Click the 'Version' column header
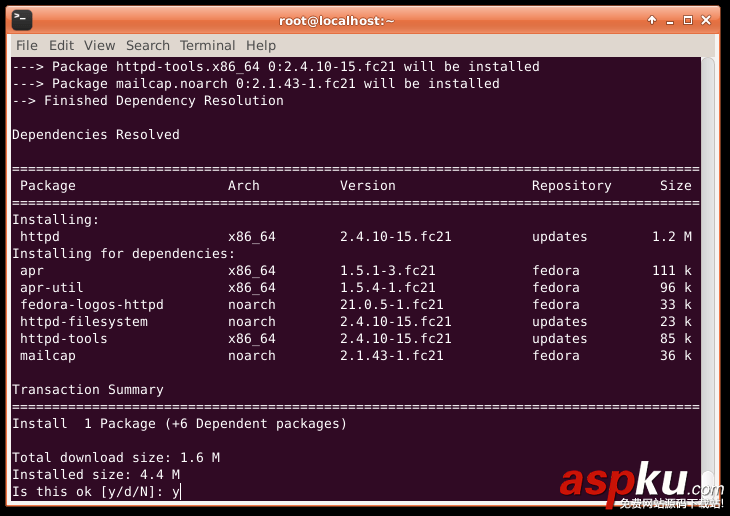Image resolution: width=730 pixels, height=516 pixels. pos(367,186)
